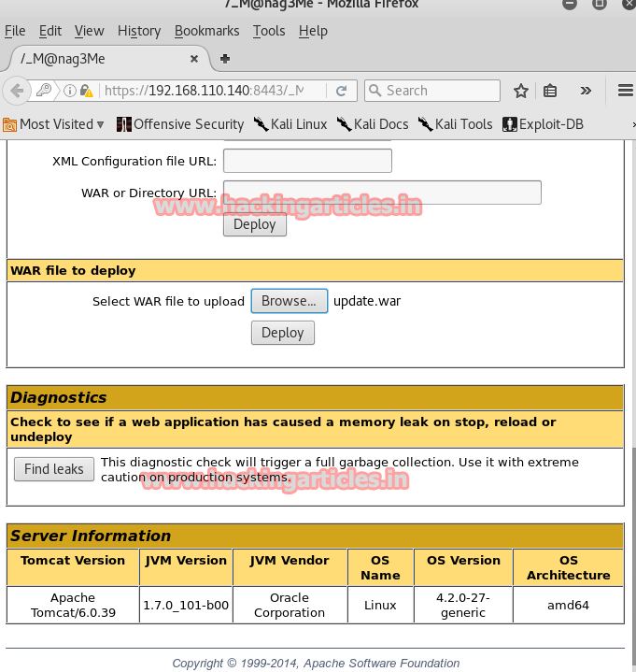Open site information circle icon
Viewport: 636px width, 672px height.
(x=70, y=91)
